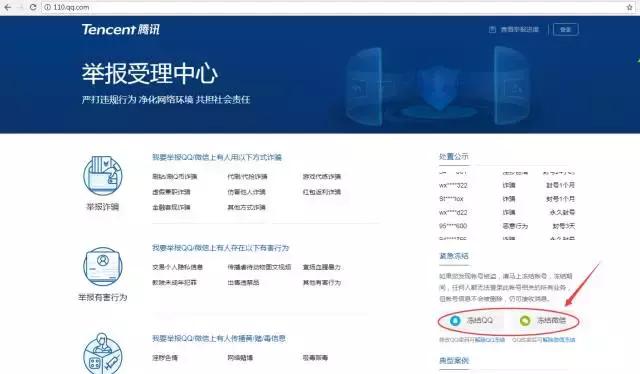Click the gambling and drugs report icon
Image resolution: width=640 pixels, height=374 pixels.
coord(102,354)
